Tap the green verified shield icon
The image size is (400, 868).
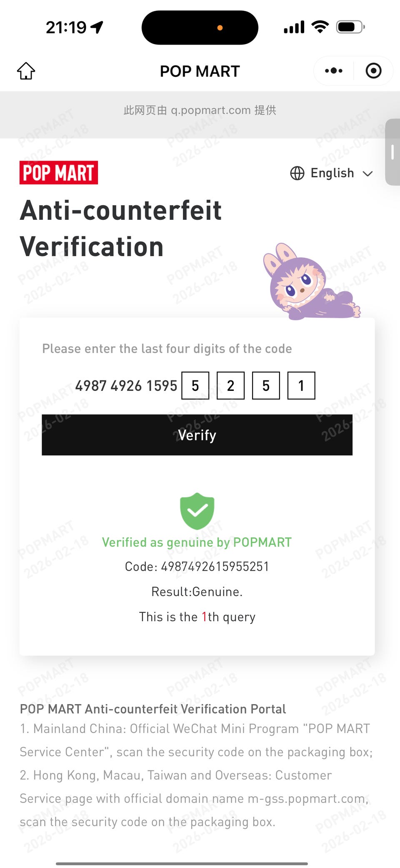coord(197,511)
